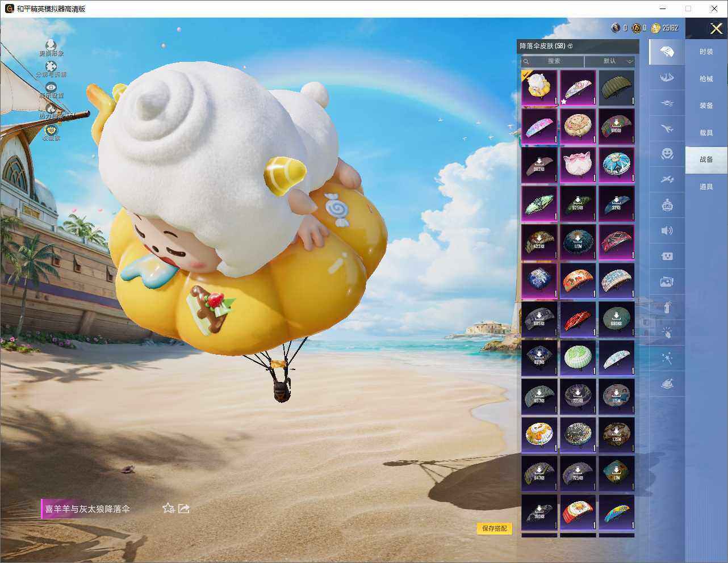Select the chat face category icon
This screenshot has height=563, width=728.
point(667,256)
